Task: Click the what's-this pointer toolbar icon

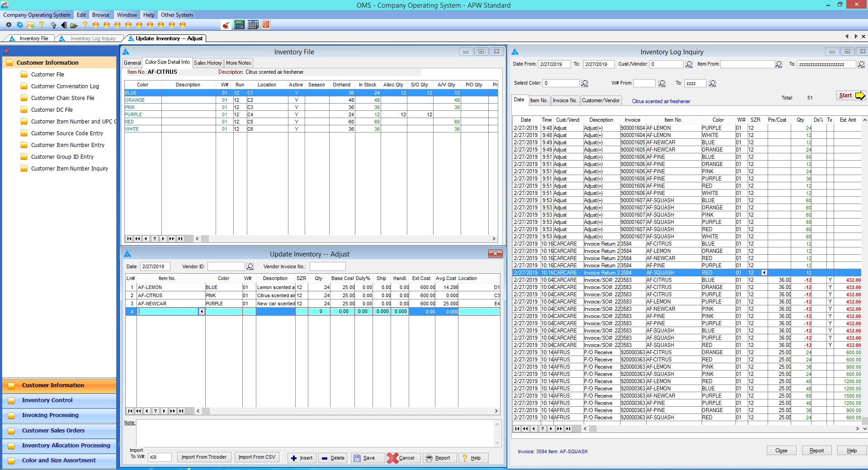Action: pos(53,25)
